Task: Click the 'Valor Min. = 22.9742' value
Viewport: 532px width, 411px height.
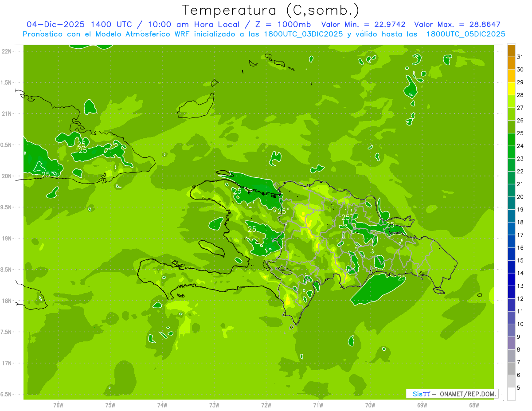Action: tap(364, 24)
